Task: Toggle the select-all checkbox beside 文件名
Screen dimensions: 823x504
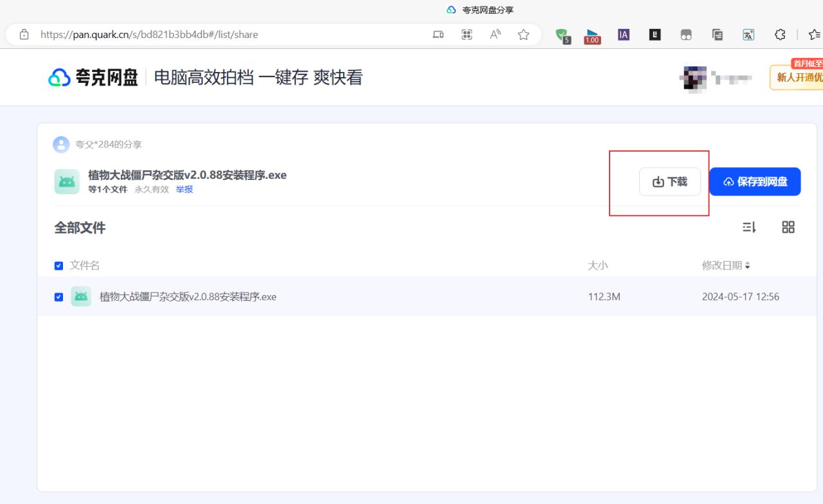Action: point(59,265)
